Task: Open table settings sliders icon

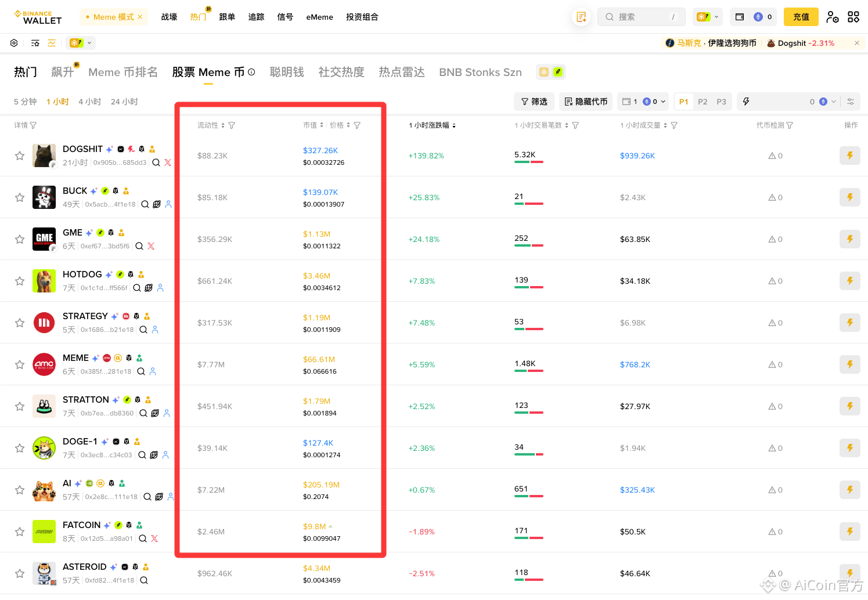Action: [x=851, y=102]
